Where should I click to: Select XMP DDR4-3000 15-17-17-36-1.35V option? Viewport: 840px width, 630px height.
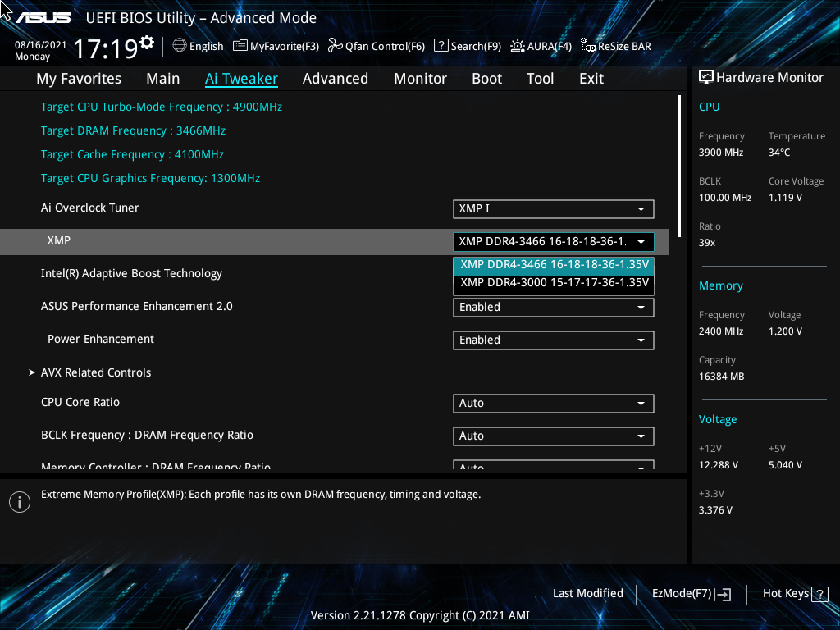tap(554, 283)
